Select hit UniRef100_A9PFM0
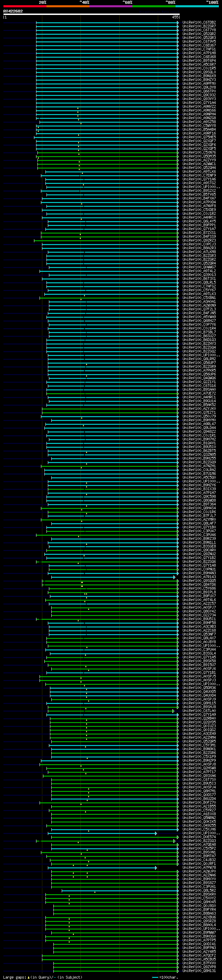The image size is (222, 980). pyautogui.click(x=199, y=84)
